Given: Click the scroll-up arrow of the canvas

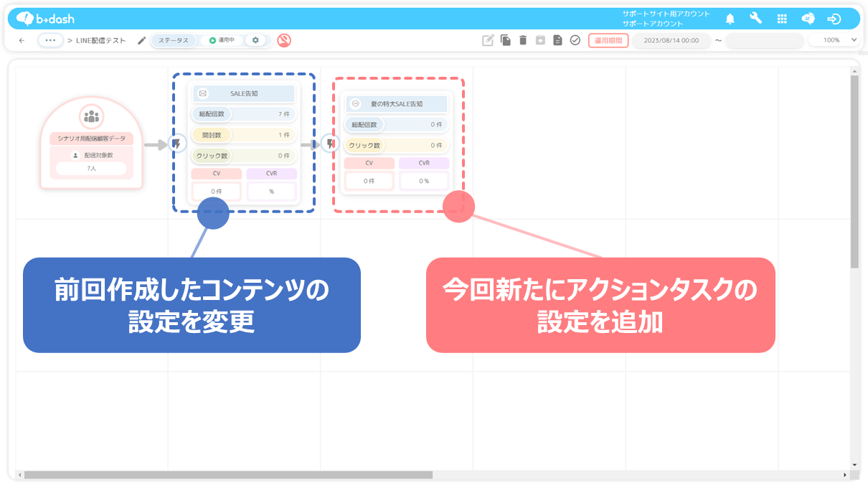Looking at the screenshot, I should tap(854, 70).
